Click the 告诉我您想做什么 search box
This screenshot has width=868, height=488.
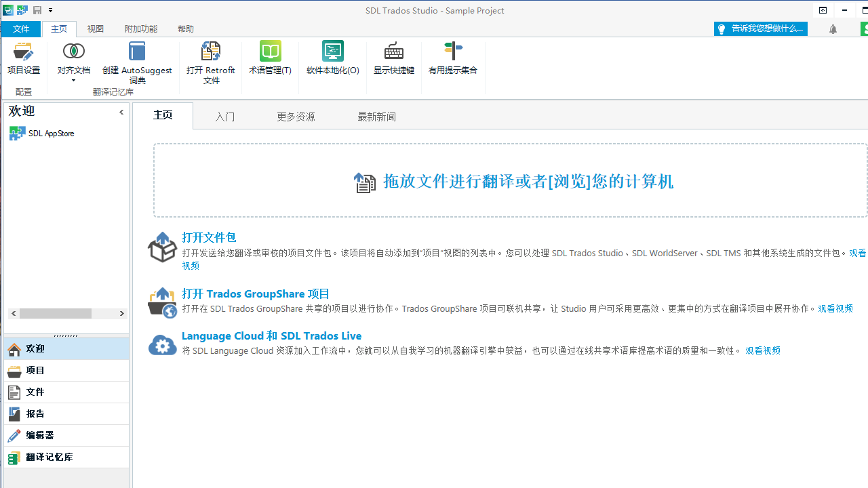point(760,28)
